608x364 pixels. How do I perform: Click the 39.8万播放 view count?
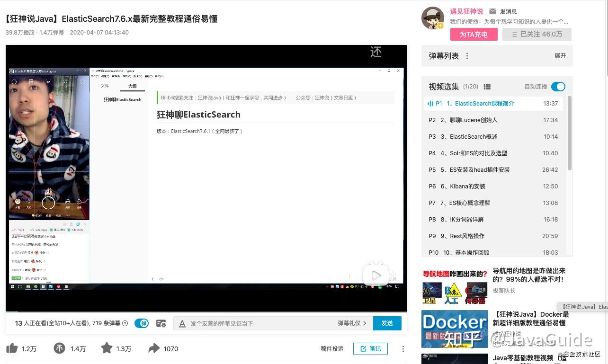[20, 33]
